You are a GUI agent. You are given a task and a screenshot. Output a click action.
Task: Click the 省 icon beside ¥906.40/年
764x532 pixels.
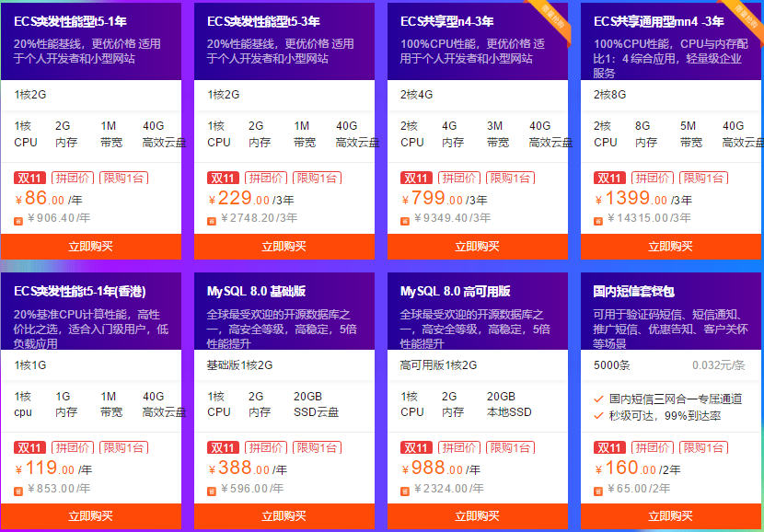18,221
